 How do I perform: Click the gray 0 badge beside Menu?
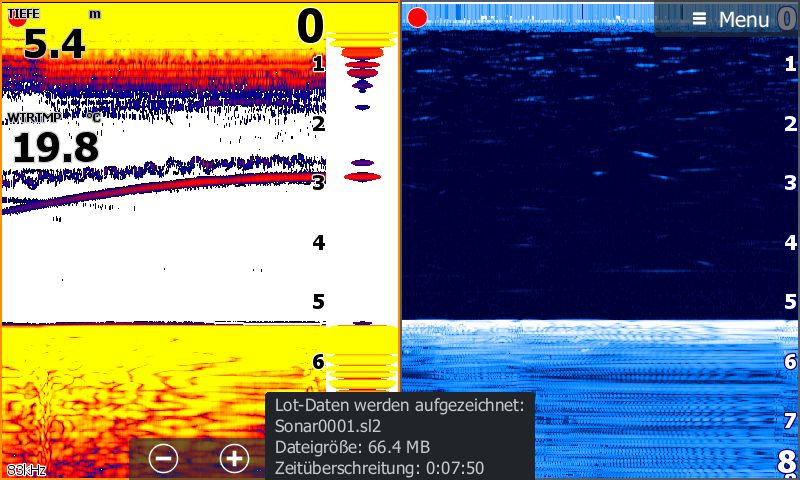(x=787, y=19)
